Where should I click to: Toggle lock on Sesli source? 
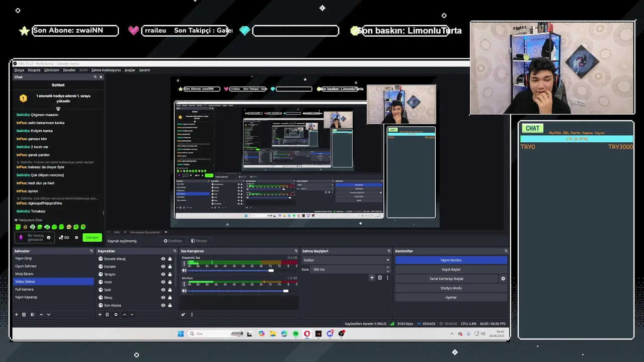tap(170, 290)
